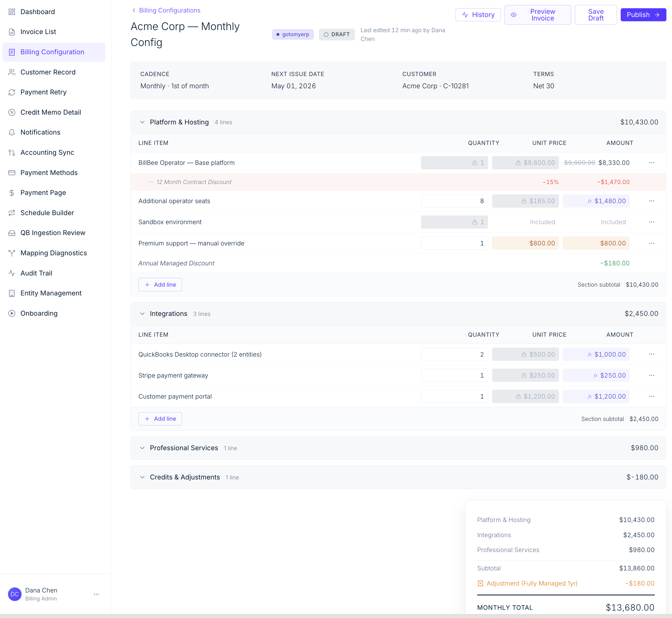Screen dimensions: 672x618
Task: Open row menu for BillBee Operator line
Action: (652, 162)
